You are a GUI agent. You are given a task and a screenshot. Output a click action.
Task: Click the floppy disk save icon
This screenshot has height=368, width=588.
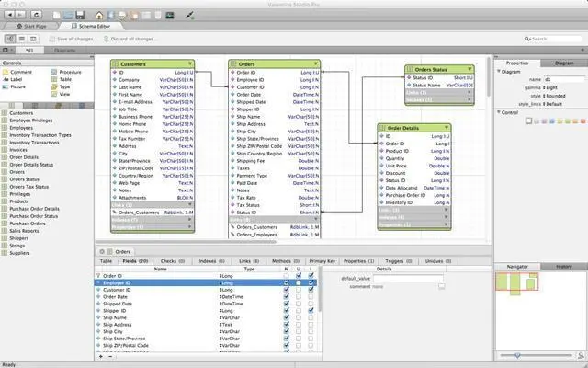(80, 16)
